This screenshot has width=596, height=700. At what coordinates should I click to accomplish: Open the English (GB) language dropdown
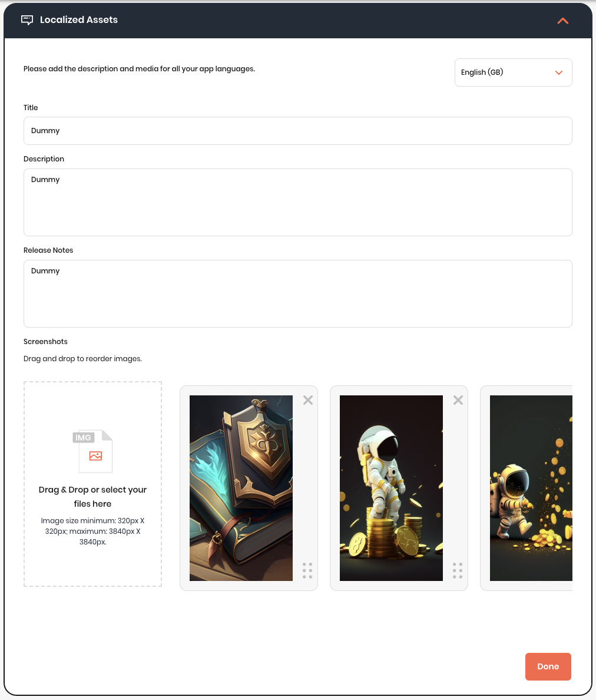(513, 72)
